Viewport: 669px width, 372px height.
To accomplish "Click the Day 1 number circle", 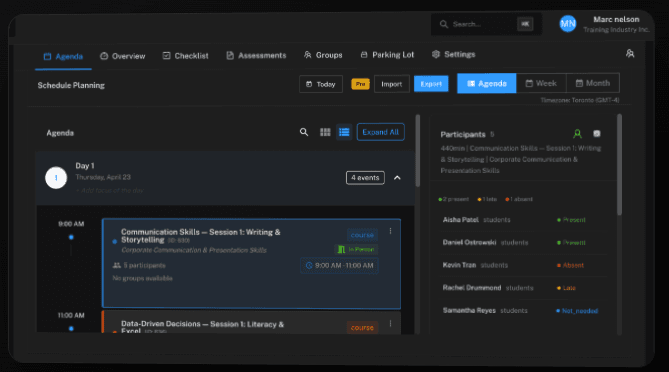I will (x=56, y=178).
